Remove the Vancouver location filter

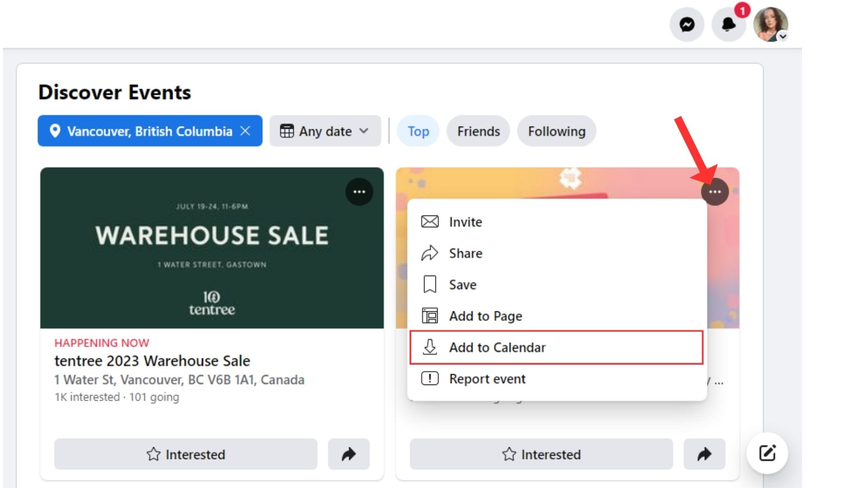point(245,131)
